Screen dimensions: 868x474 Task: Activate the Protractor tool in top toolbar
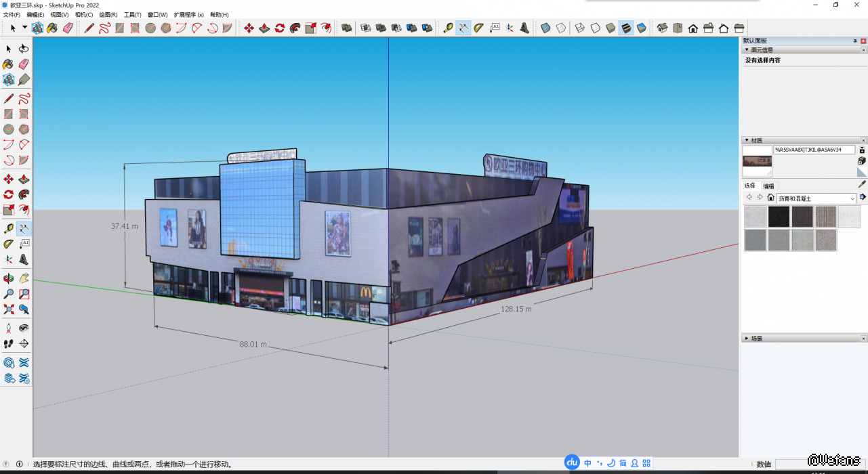pyautogui.click(x=478, y=28)
